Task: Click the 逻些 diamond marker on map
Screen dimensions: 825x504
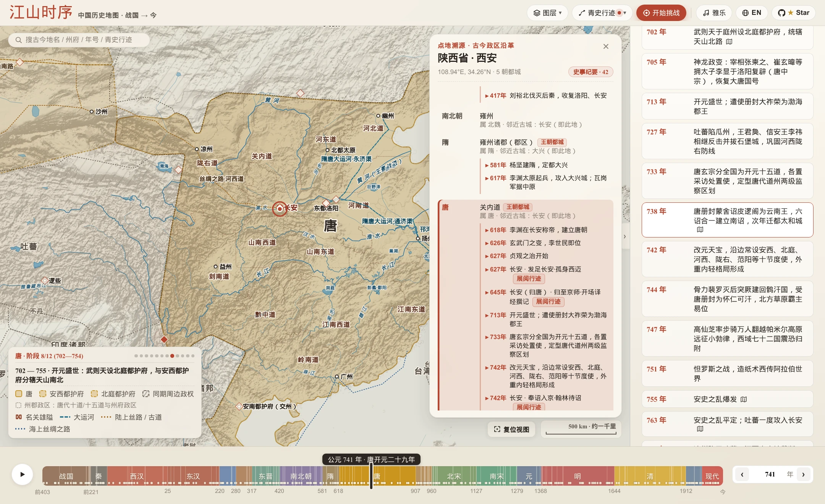Action: (x=45, y=281)
